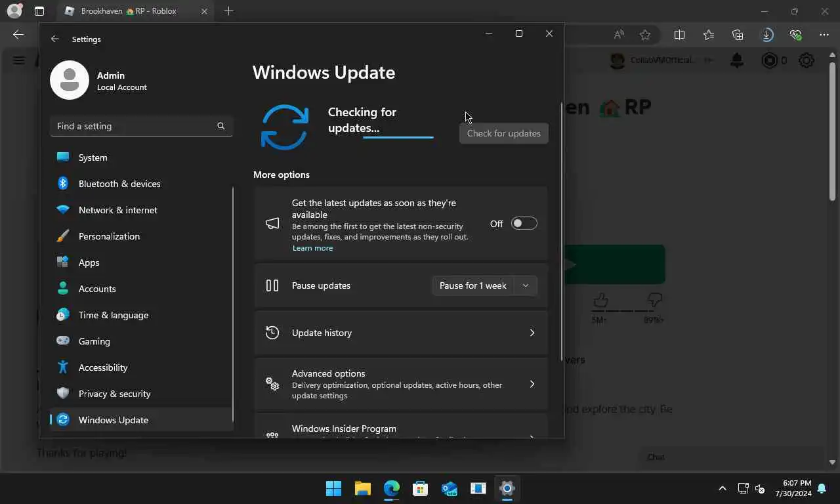Click the search magnifier in Find a setting
This screenshot has width=840, height=504.
point(221,126)
